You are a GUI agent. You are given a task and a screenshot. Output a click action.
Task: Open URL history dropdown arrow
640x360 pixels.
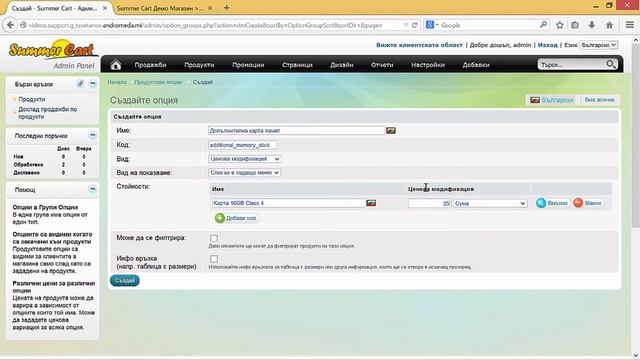point(406,25)
